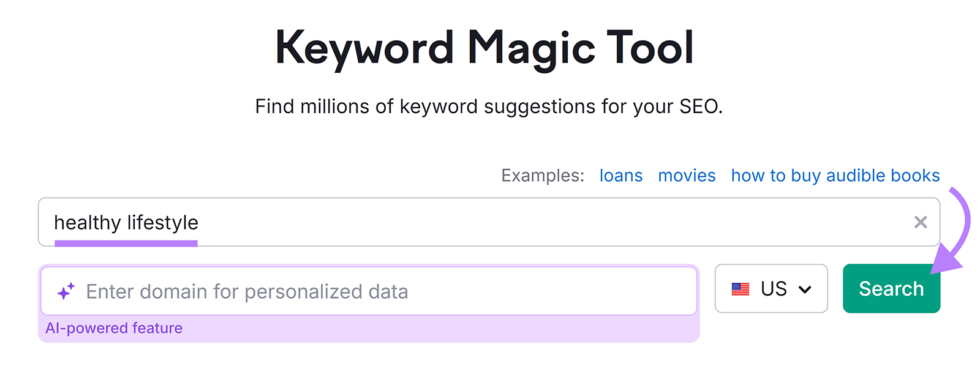Viewport: 980px width, 380px height.
Task: Open the 'movies' example keyword
Action: tap(687, 176)
